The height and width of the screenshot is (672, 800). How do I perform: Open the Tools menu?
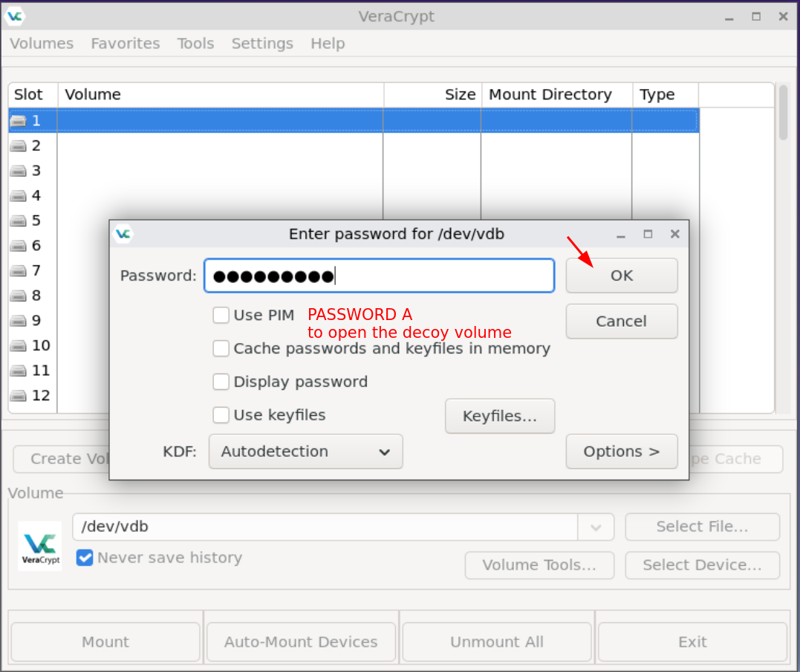coord(195,44)
